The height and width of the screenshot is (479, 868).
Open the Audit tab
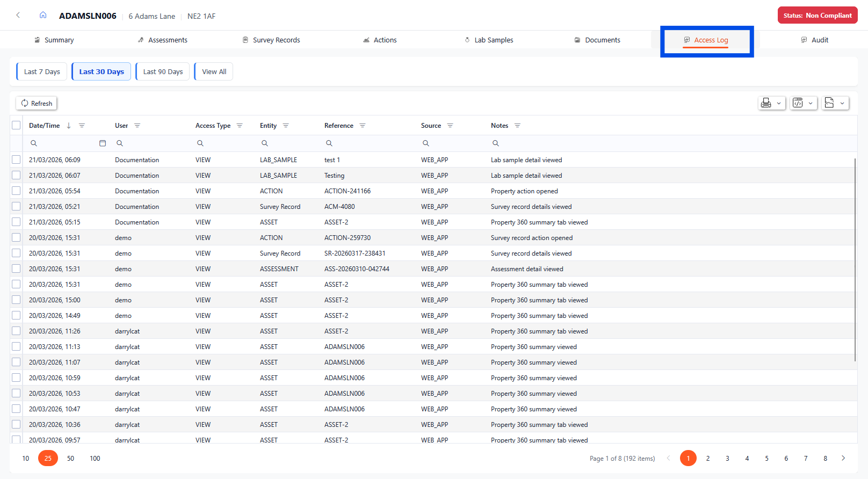coord(815,40)
